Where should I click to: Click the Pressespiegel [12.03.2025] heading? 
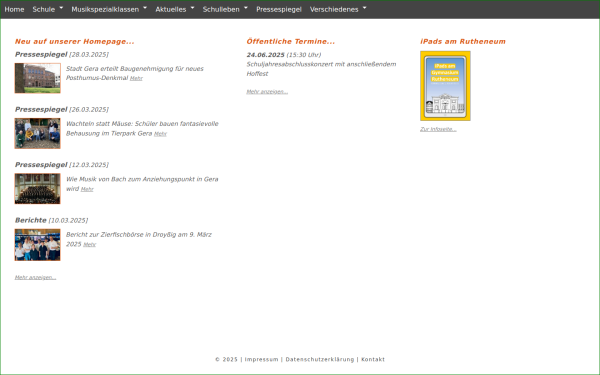62,165
